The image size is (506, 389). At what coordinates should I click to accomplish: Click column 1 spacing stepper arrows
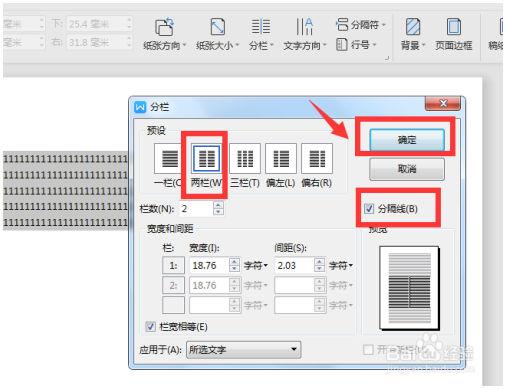point(319,265)
